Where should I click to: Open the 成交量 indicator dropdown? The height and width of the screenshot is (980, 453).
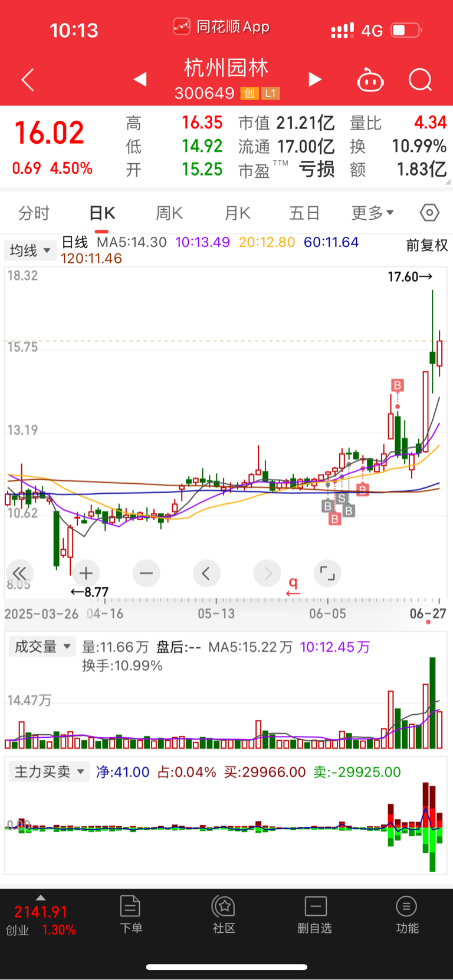(42, 646)
